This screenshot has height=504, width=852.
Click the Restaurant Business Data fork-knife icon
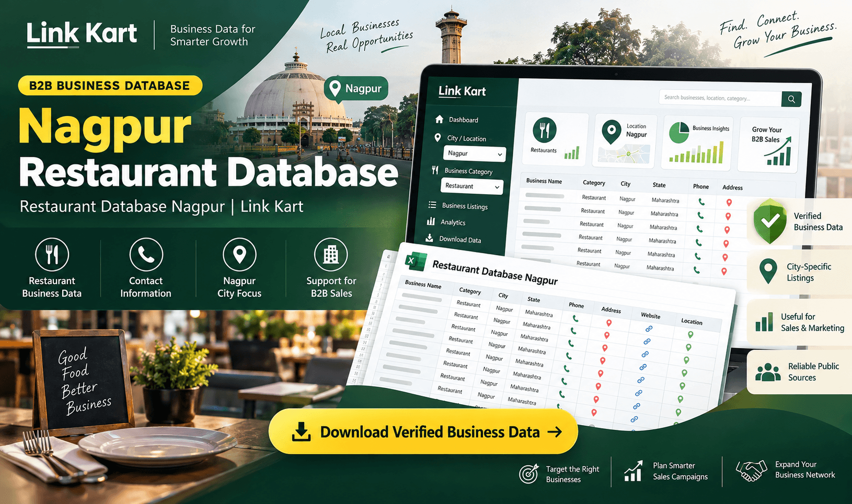(x=52, y=254)
